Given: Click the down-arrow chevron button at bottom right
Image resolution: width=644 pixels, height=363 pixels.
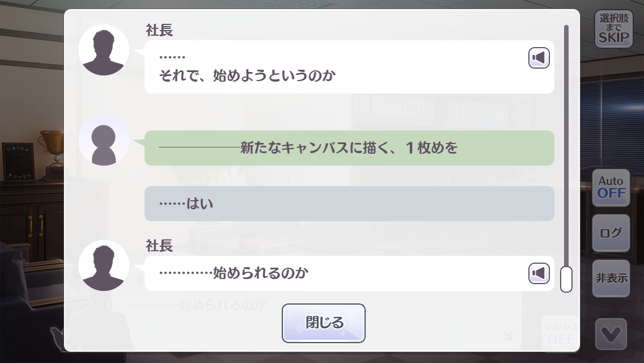Looking at the screenshot, I should pyautogui.click(x=611, y=334).
